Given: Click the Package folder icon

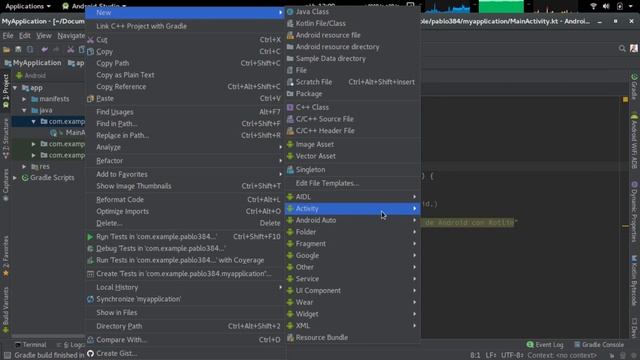Looking at the screenshot, I should (x=290, y=94).
